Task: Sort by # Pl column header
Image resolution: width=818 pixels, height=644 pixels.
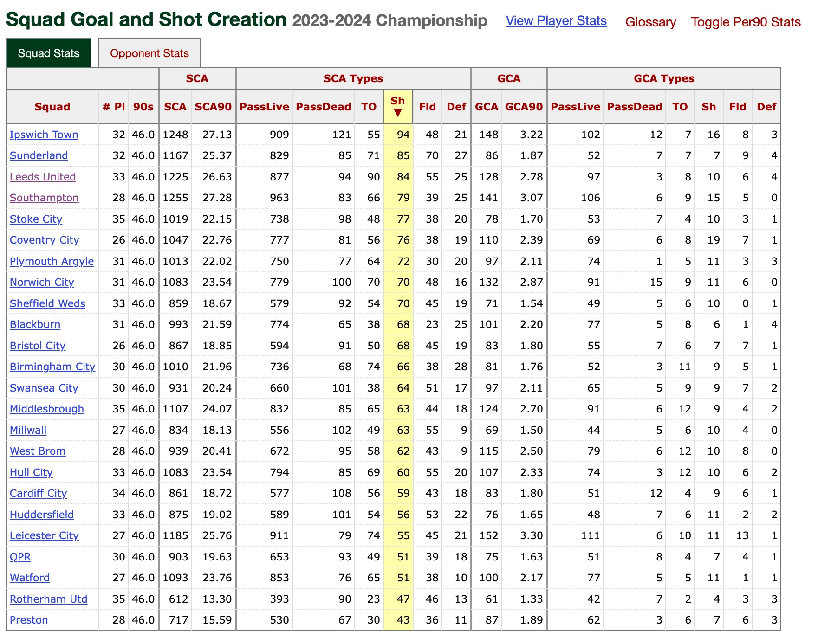Action: pos(114,107)
